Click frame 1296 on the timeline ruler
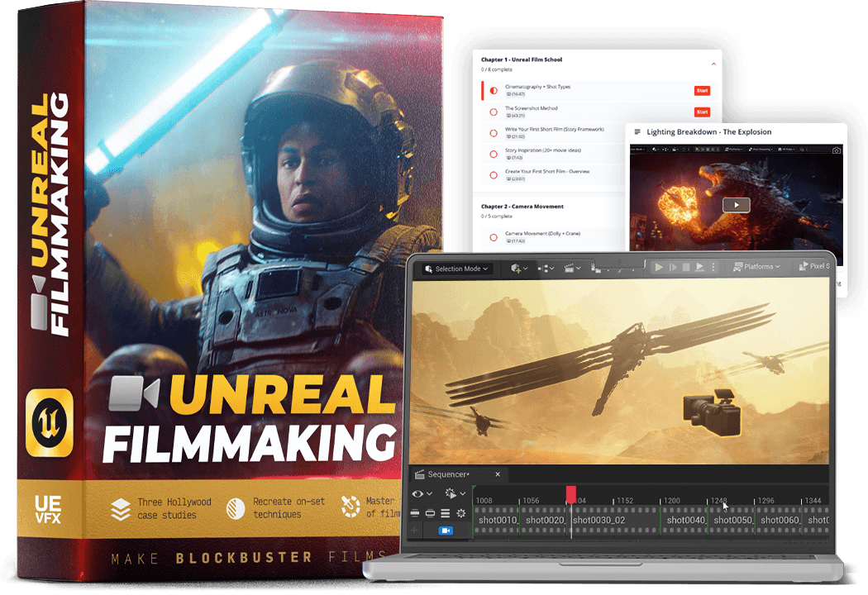Viewport: 868px width, 595px height. [766, 500]
